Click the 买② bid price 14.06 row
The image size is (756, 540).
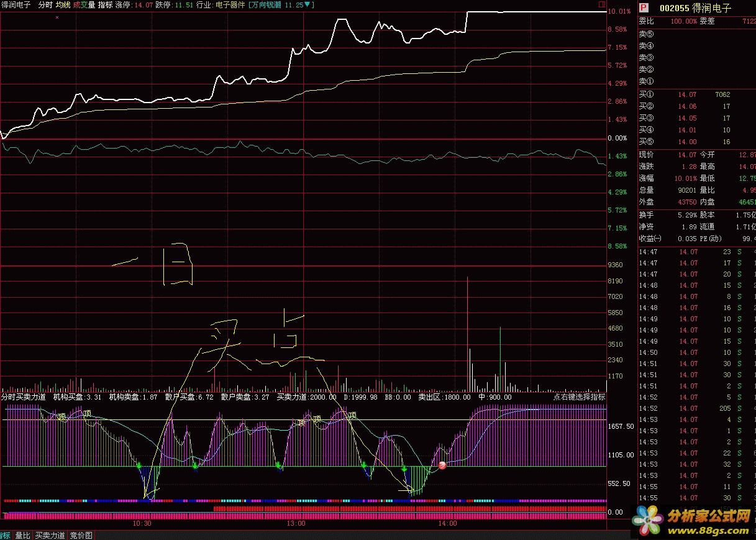point(696,106)
